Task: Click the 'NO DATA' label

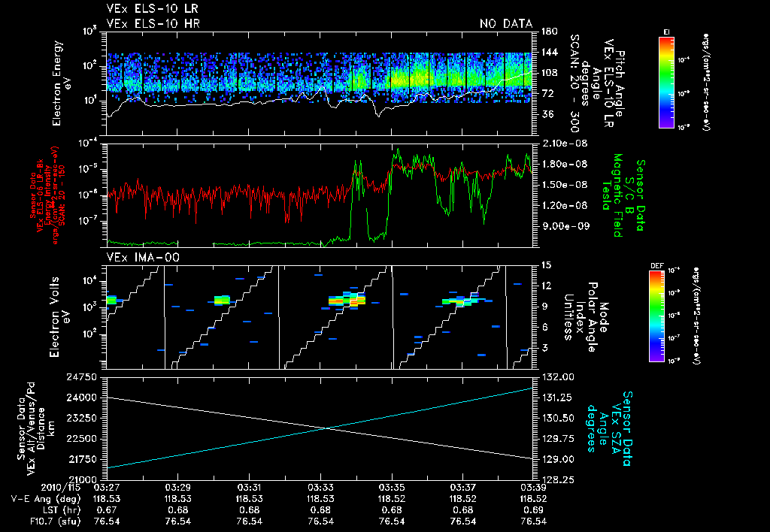Action: (x=506, y=23)
